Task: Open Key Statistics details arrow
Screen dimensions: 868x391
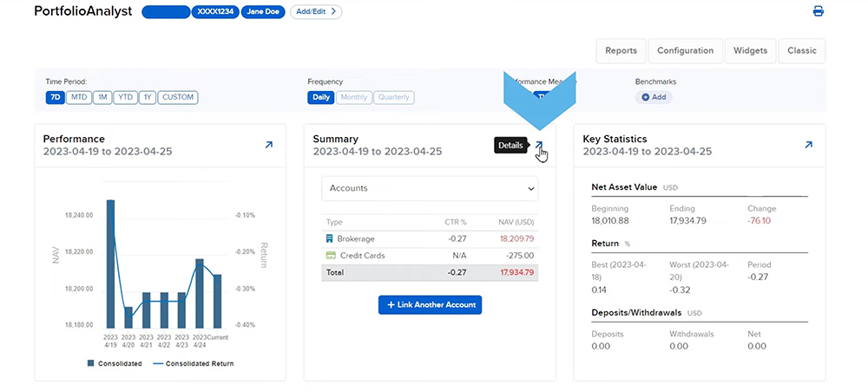Action: tap(809, 145)
